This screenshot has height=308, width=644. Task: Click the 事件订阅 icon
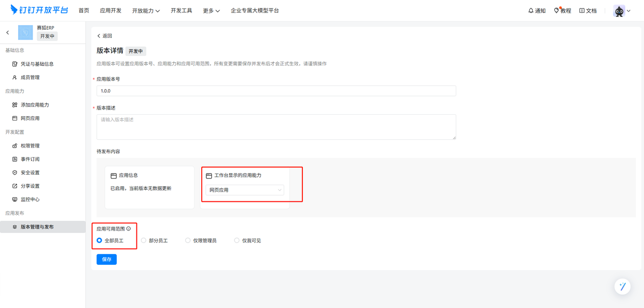[x=15, y=159]
